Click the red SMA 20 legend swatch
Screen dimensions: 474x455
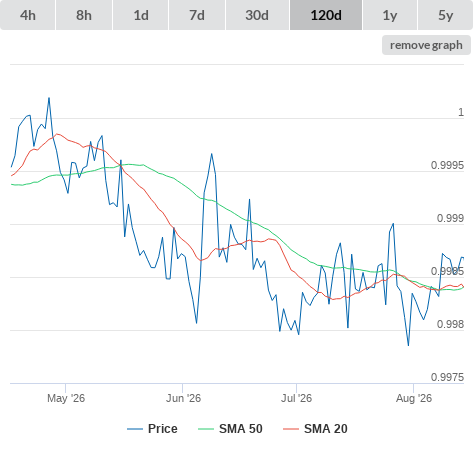tap(291, 429)
